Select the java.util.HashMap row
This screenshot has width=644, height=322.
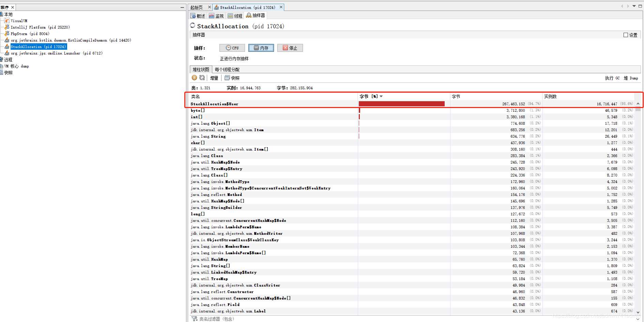point(412,259)
